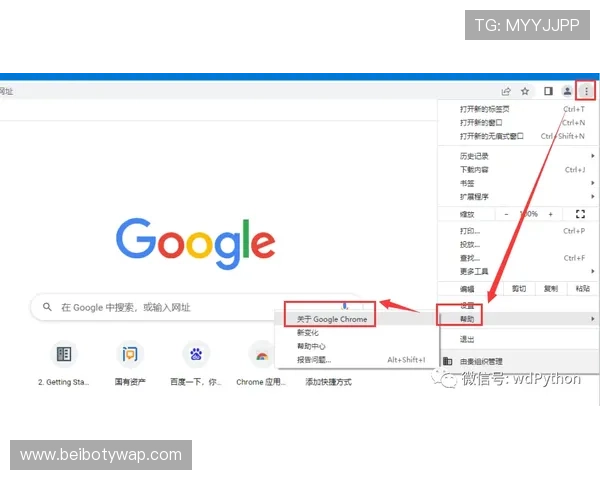This screenshot has width=600, height=480.
Task: Select 打开新的无痕式窗口 menu item
Action: [x=518, y=136]
